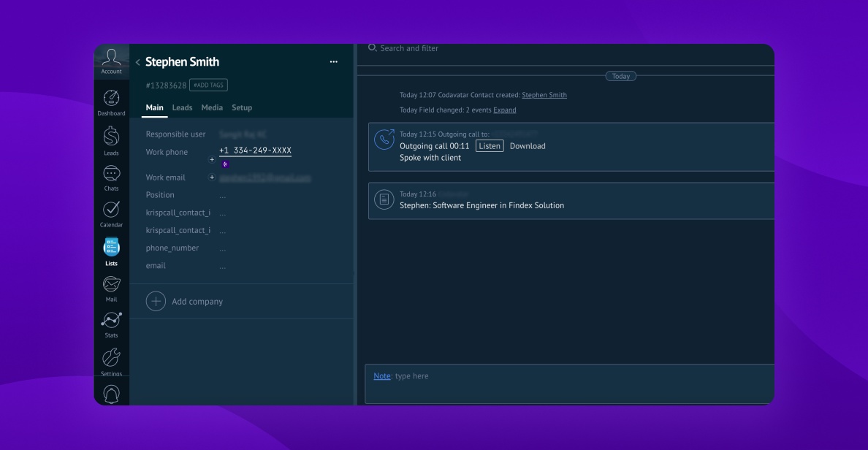The height and width of the screenshot is (450, 868).
Task: Download the outgoing call recording
Action: [528, 146]
